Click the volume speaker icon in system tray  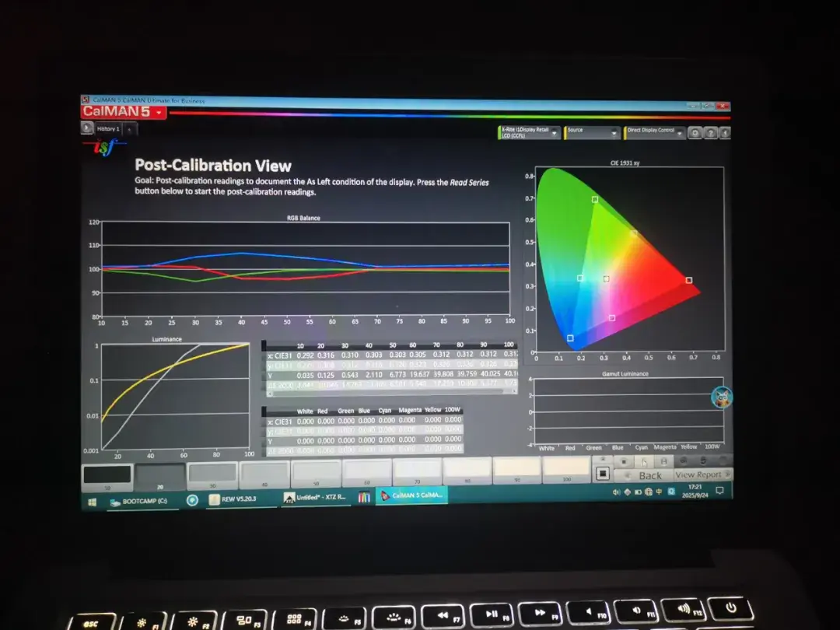pos(616,492)
